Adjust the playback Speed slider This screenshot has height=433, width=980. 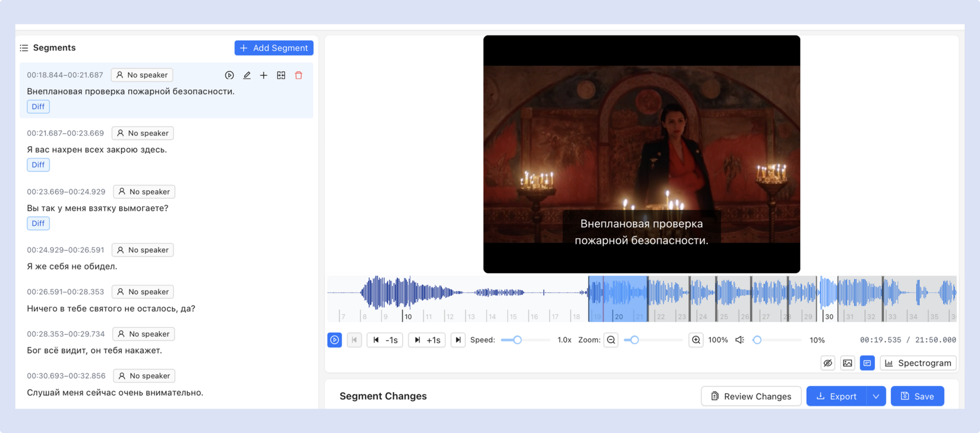coord(517,340)
